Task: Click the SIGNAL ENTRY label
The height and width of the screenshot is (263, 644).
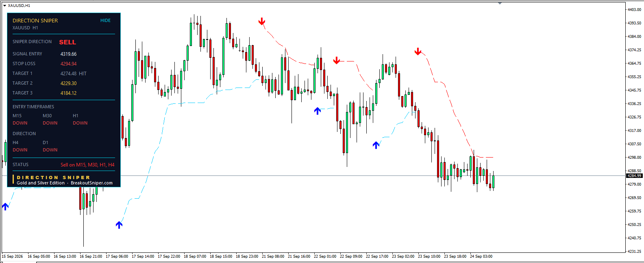Action: pyautogui.click(x=27, y=54)
